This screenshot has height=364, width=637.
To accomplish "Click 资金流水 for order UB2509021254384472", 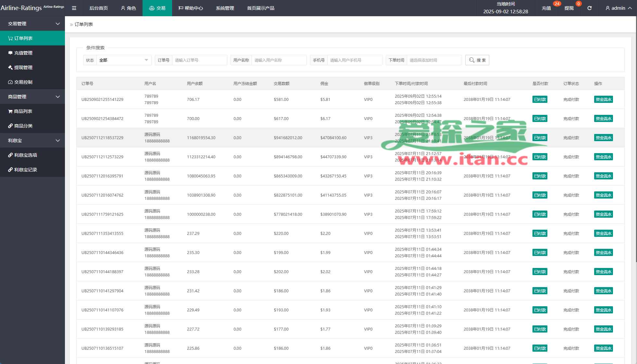I will 604,119.
